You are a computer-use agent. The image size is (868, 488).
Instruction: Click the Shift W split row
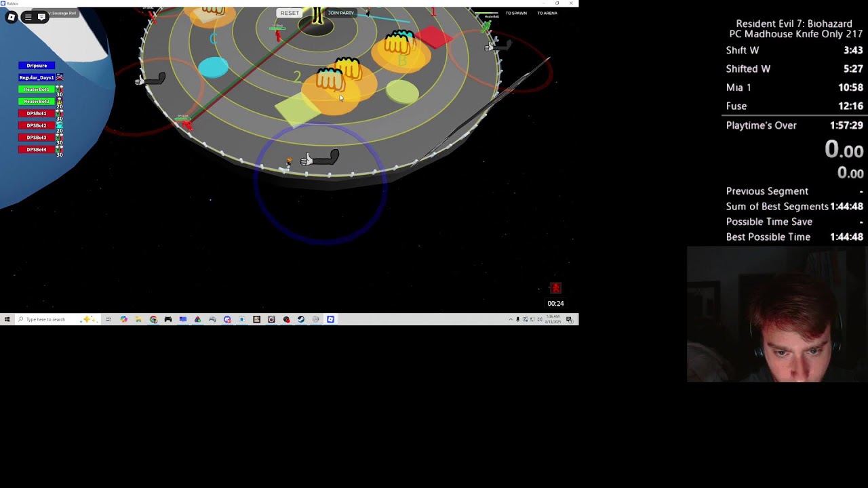pos(794,50)
